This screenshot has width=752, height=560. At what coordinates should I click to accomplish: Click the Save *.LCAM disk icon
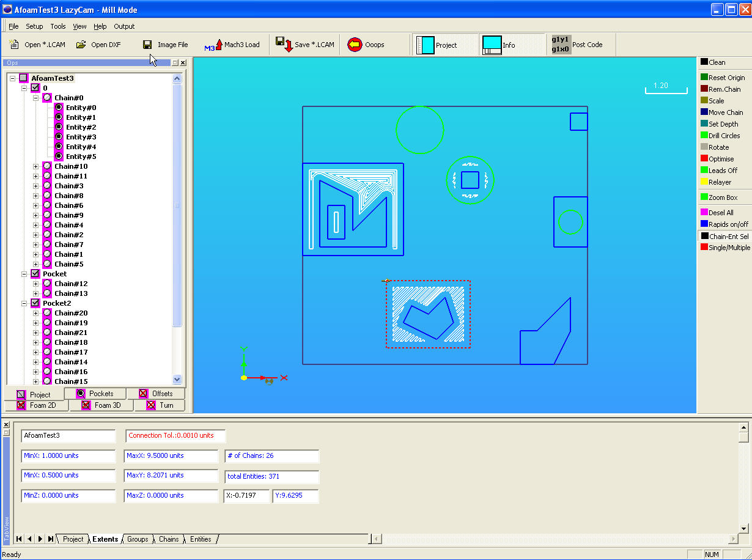[x=284, y=44]
